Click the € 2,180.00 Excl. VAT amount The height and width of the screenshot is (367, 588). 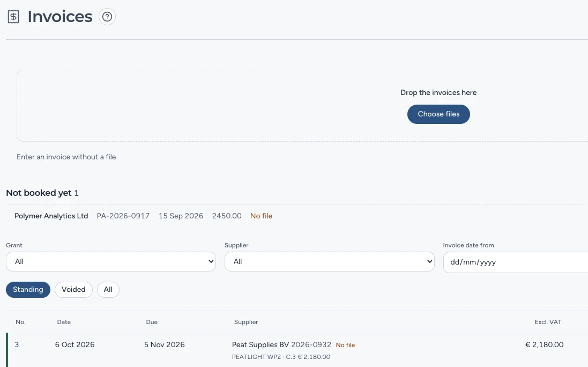(x=545, y=344)
